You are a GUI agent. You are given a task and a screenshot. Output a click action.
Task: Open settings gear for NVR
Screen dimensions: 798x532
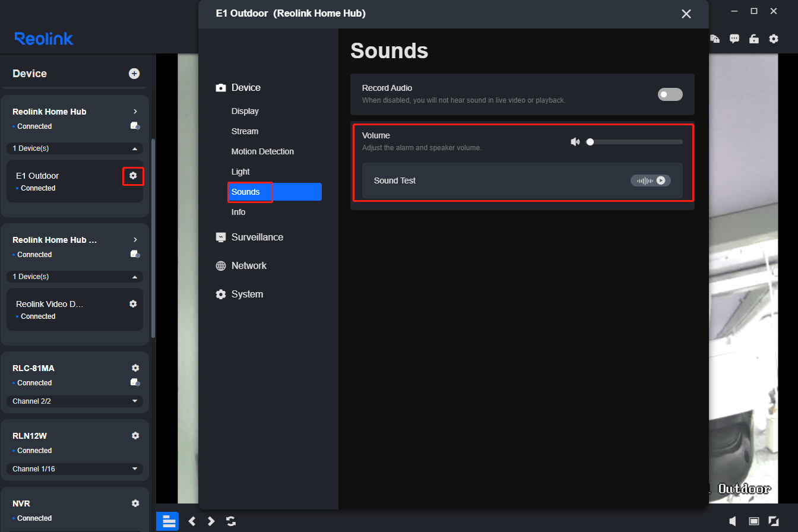click(x=135, y=503)
